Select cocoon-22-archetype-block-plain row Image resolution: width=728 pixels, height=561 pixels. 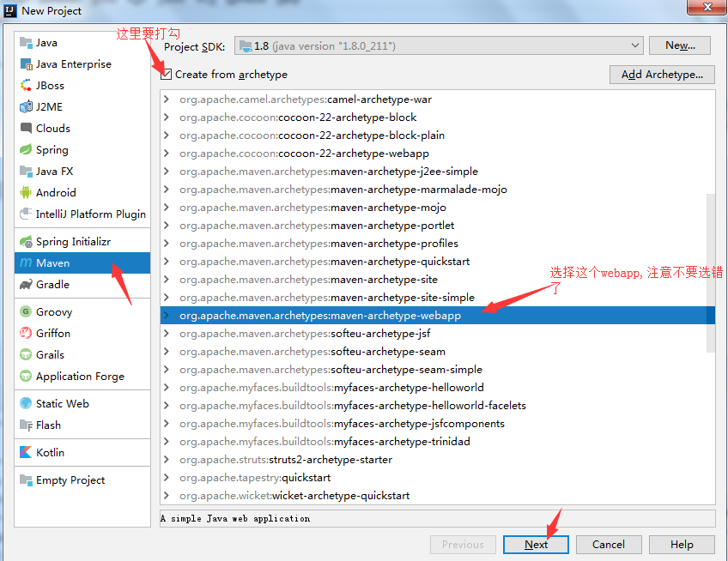click(437, 135)
